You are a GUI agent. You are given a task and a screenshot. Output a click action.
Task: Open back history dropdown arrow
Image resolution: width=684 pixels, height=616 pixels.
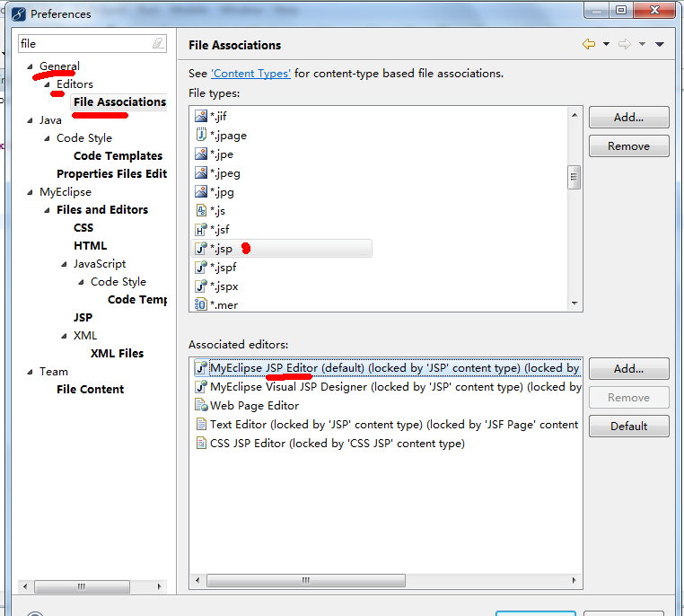pos(606,45)
